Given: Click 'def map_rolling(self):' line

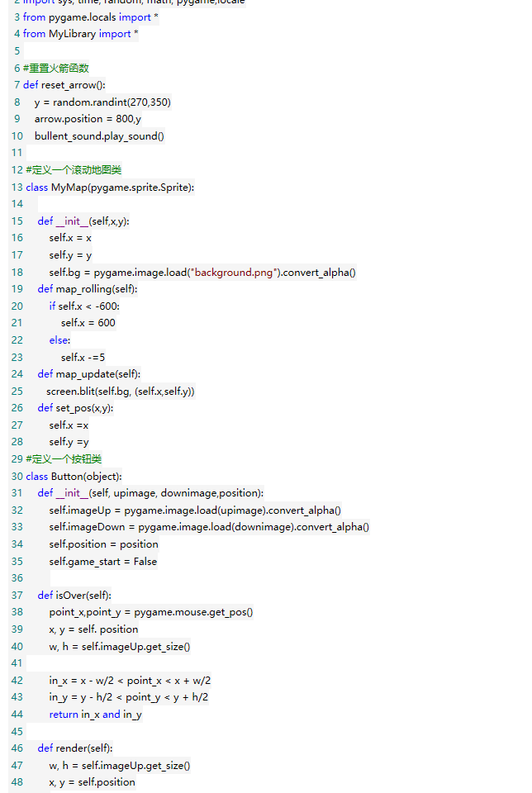Looking at the screenshot, I should 88,289.
